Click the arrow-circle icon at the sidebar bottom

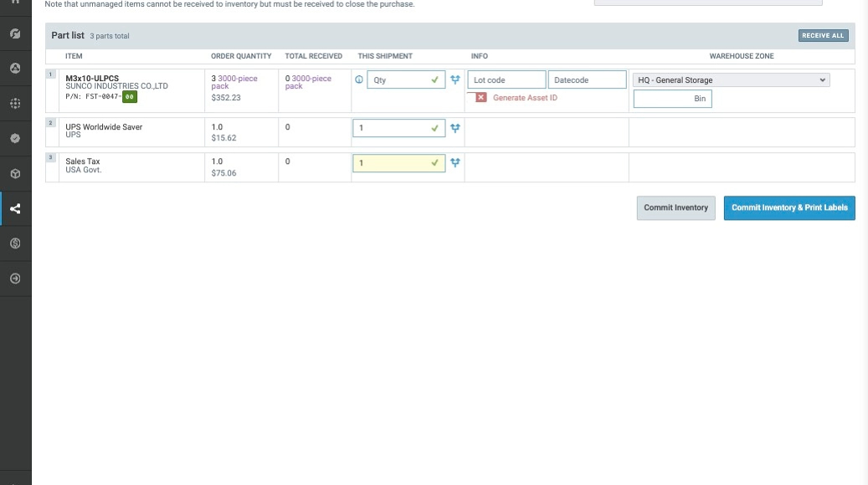(x=15, y=278)
